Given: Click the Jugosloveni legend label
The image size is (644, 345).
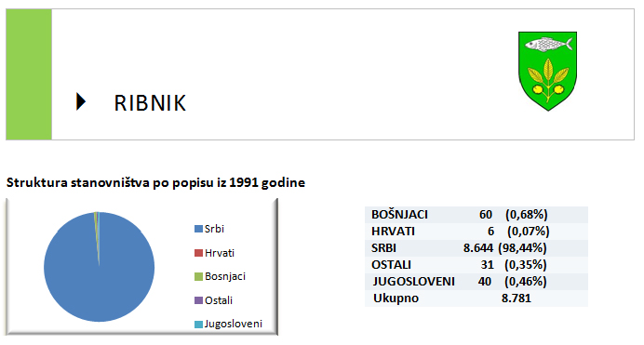Looking at the screenshot, I should click(x=234, y=324).
